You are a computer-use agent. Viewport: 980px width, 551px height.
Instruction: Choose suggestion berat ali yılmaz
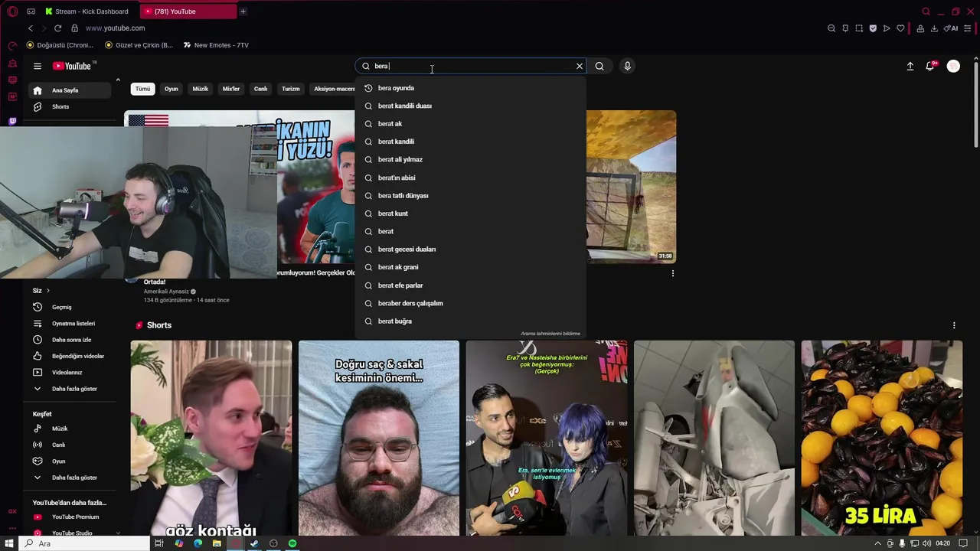tap(471, 159)
